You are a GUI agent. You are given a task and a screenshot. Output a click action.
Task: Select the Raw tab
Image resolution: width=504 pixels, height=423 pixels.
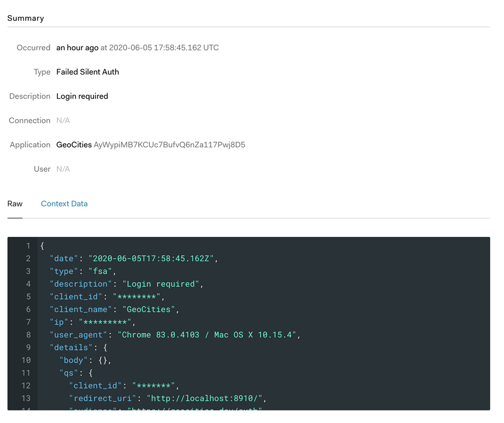(15, 204)
